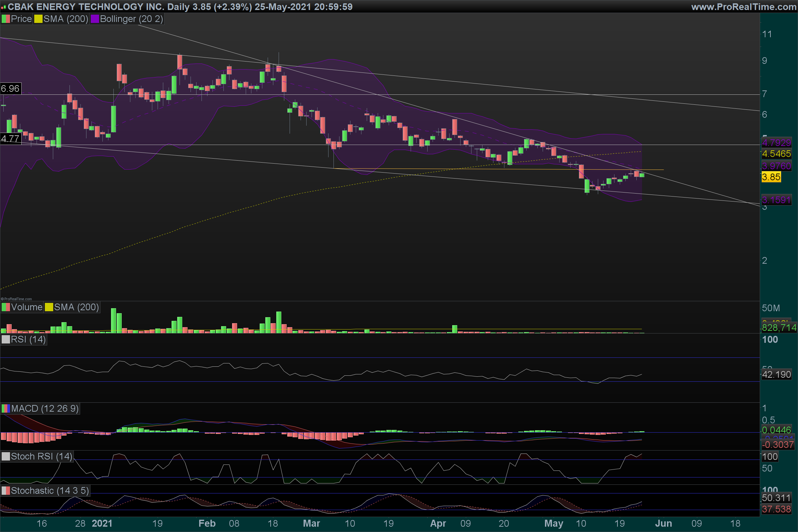Click the purple Bollinger legend swatch
This screenshot has height=532, width=798.
tap(95, 19)
